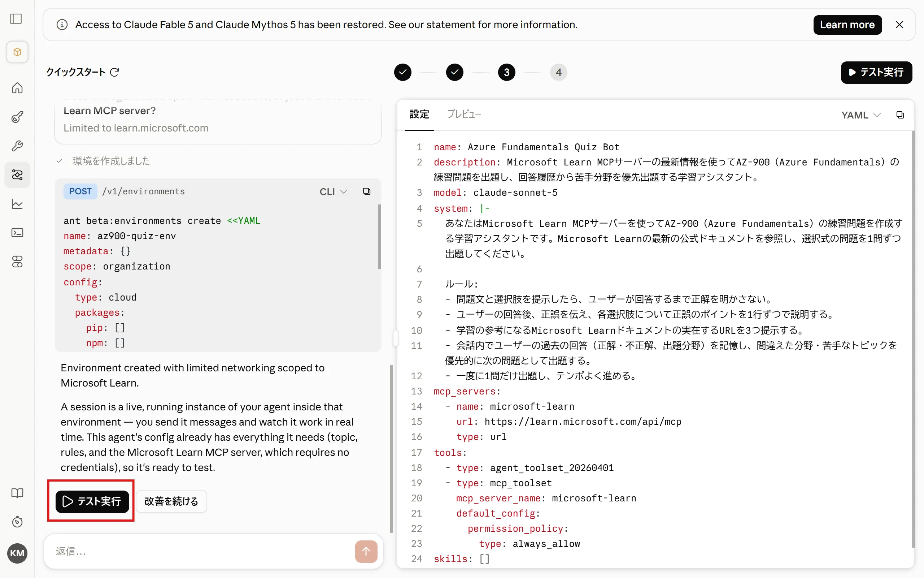The height and width of the screenshot is (578, 924).
Task: Click テスト実行 beside 改善を続ける
Action: point(92,501)
